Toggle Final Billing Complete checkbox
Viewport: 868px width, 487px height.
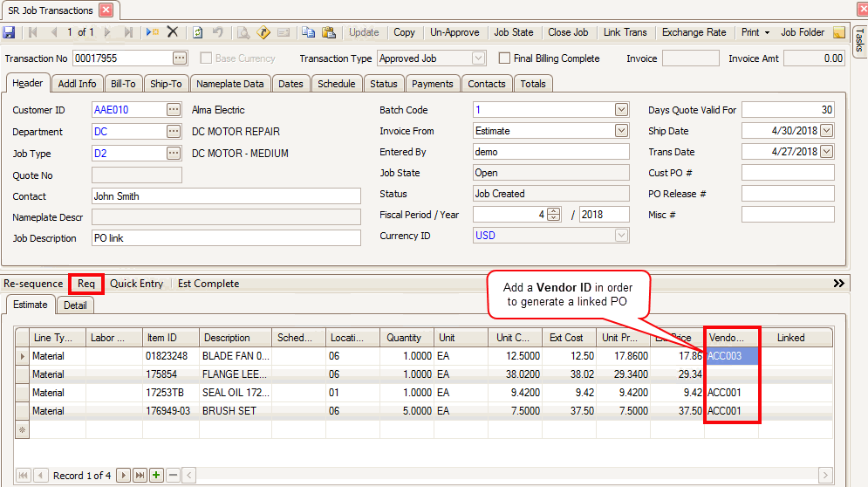[504, 58]
